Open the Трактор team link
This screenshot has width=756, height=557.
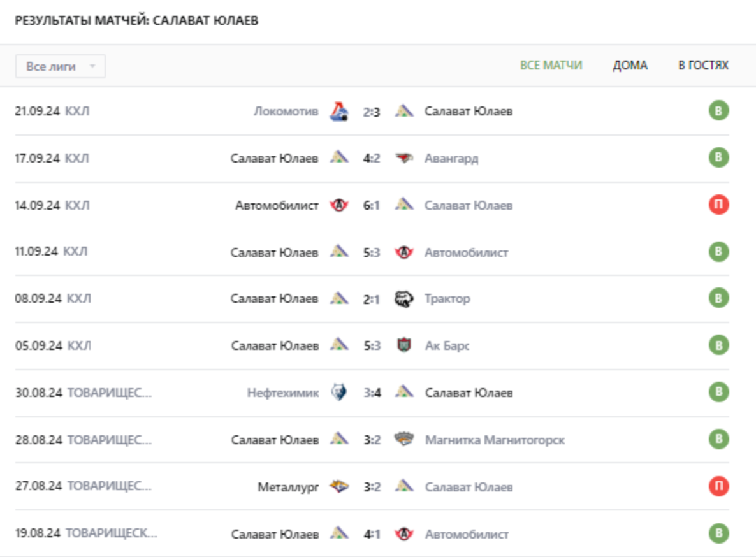(x=447, y=299)
